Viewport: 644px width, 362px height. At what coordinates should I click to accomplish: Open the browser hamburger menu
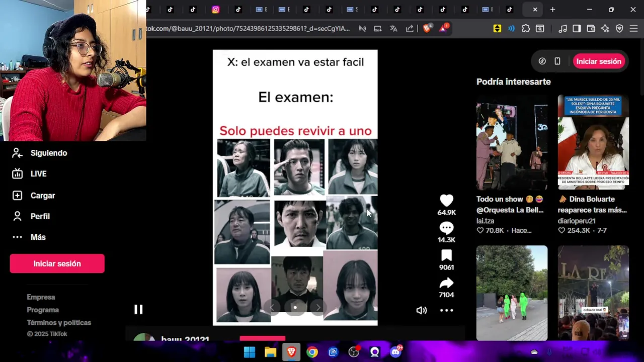coord(633,29)
